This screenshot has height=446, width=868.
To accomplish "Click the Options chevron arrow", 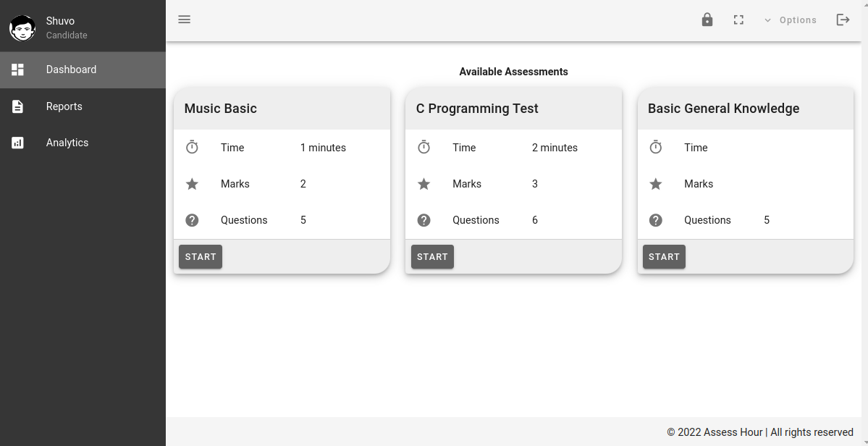I will (768, 20).
